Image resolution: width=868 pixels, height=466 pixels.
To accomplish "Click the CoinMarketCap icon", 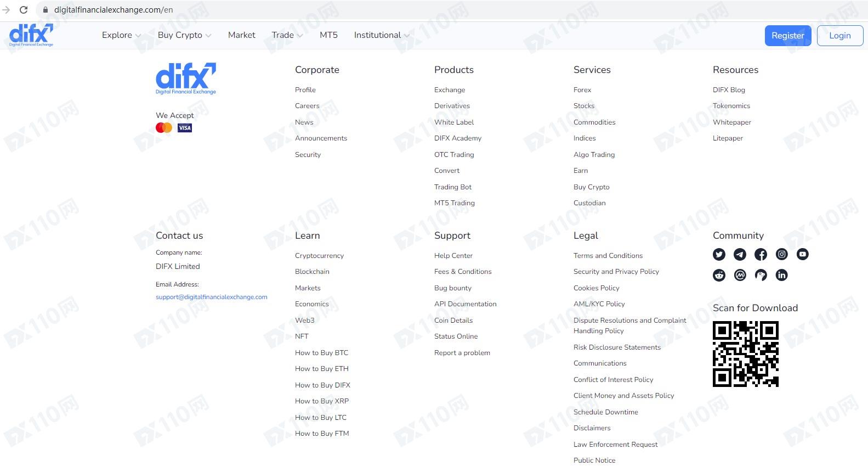I will coord(740,275).
